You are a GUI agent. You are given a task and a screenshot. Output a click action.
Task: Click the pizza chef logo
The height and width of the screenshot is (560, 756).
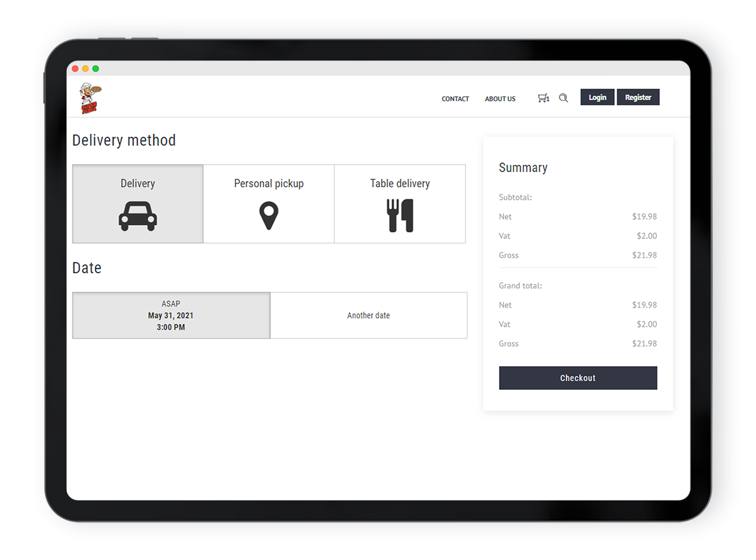[90, 98]
